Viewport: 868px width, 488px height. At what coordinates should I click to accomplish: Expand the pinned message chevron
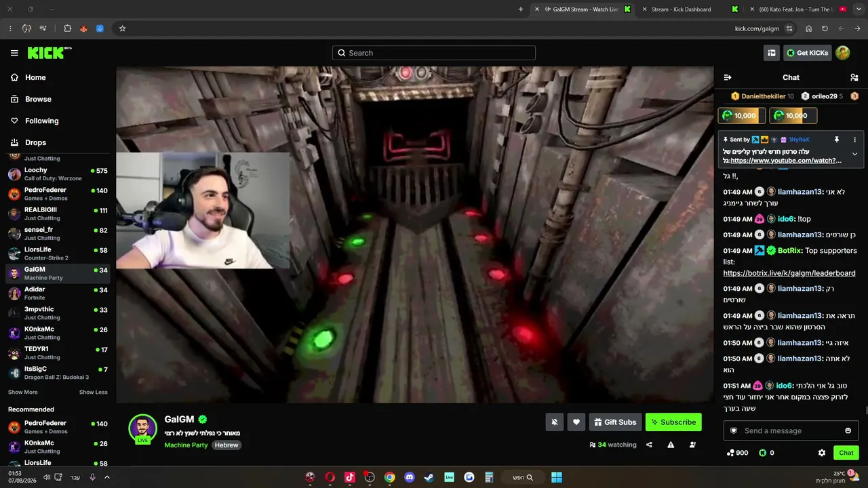pyautogui.click(x=854, y=154)
